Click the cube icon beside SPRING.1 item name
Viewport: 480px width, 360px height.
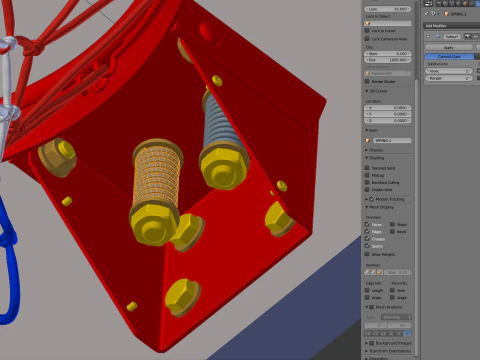pyautogui.click(x=368, y=141)
